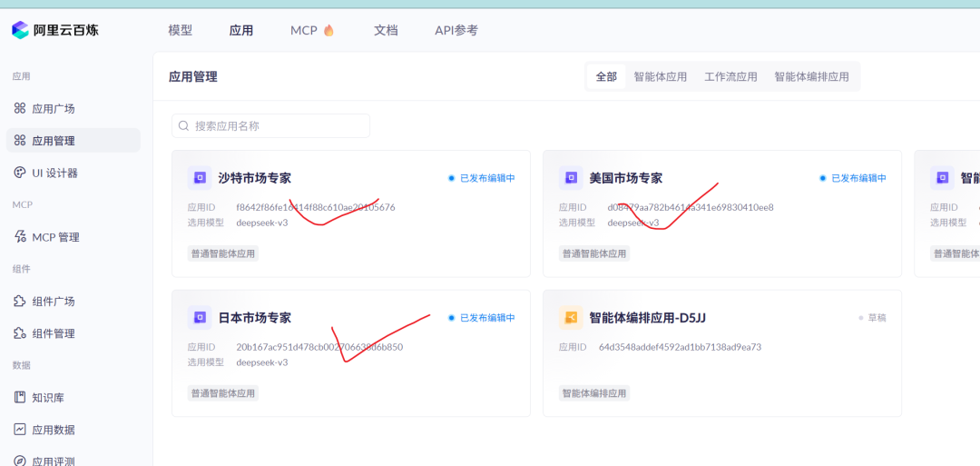
Task: Click the 搜索应用名称 search field
Action: [270, 125]
